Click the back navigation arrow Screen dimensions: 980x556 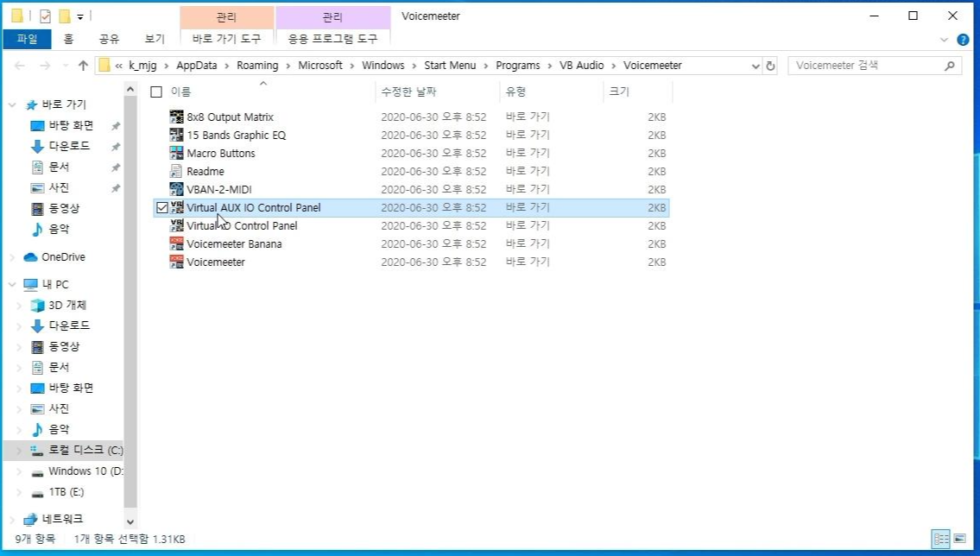(20, 66)
